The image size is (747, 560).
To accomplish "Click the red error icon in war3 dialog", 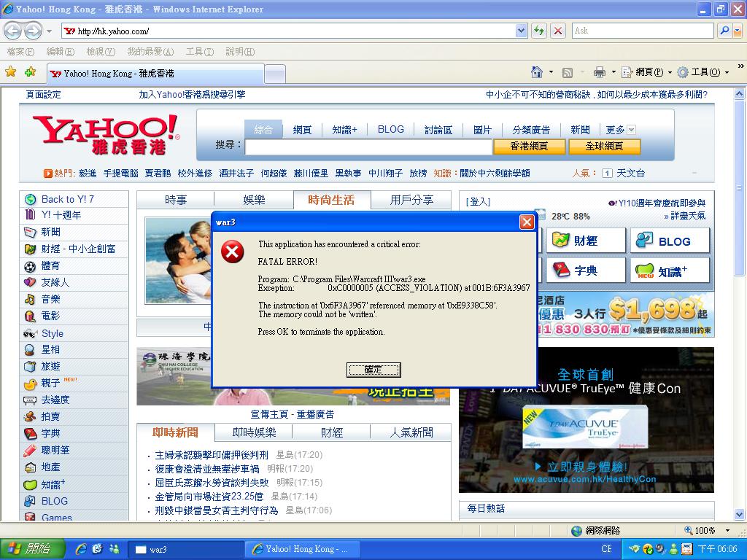I will (233, 252).
